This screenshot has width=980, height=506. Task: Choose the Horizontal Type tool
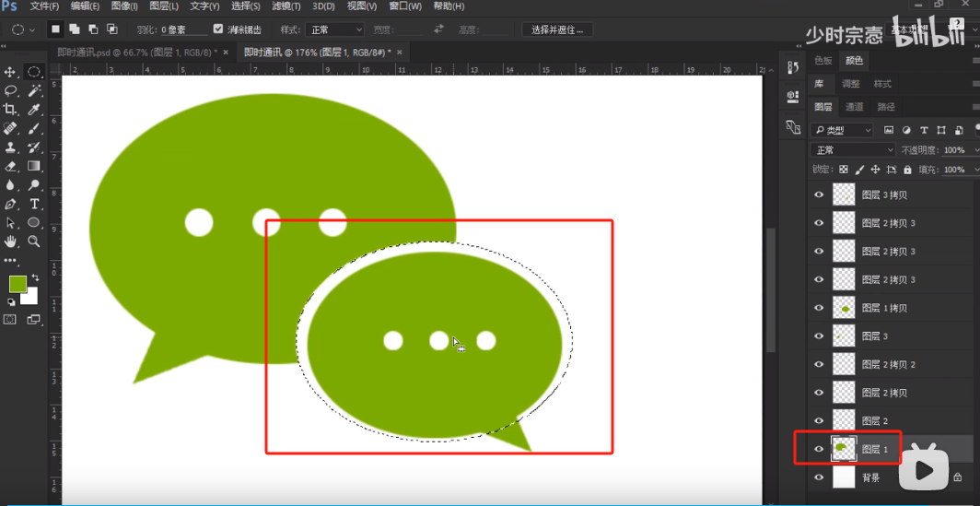coord(34,204)
